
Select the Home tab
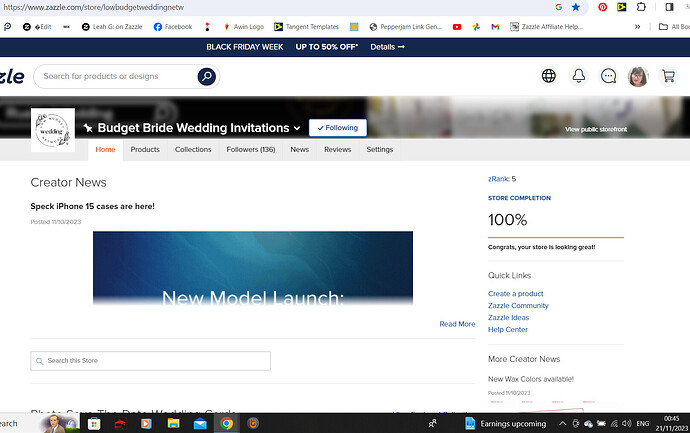point(105,150)
